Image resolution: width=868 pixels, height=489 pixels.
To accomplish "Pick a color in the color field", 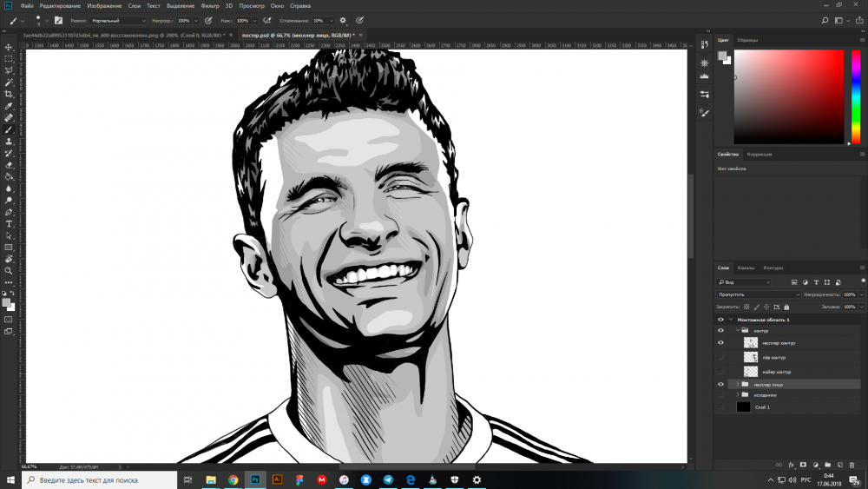I will 789,97.
